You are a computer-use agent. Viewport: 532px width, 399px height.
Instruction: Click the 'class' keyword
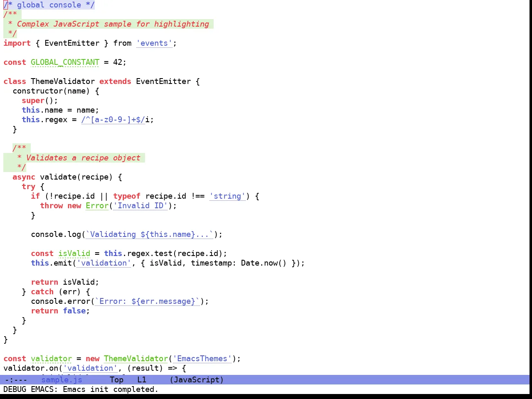click(15, 81)
